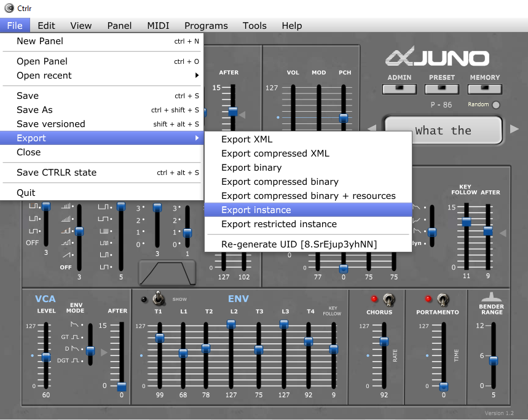Open the View menu
Viewport: 528px width, 420px height.
[81, 26]
